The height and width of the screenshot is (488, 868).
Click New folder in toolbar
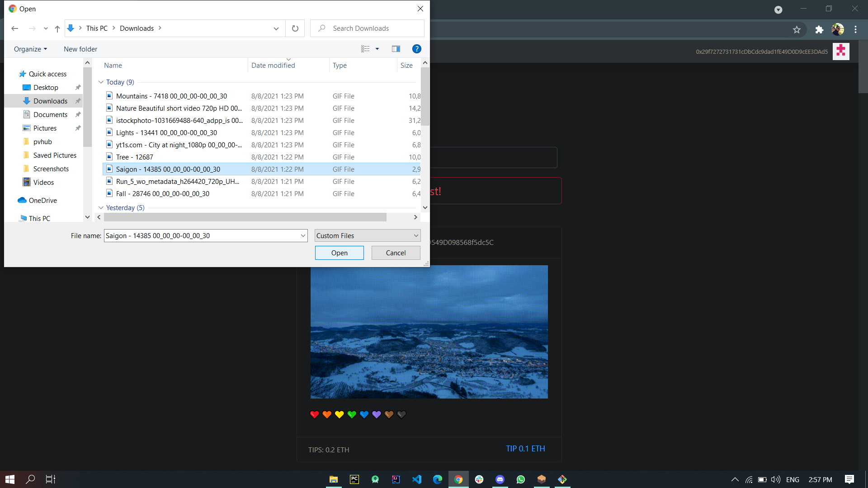pyautogui.click(x=80, y=49)
